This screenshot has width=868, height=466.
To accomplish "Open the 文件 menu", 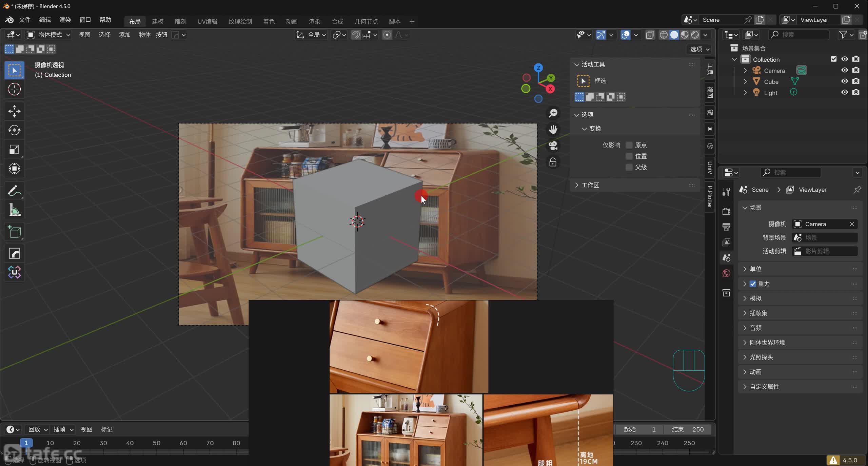I will (25, 20).
